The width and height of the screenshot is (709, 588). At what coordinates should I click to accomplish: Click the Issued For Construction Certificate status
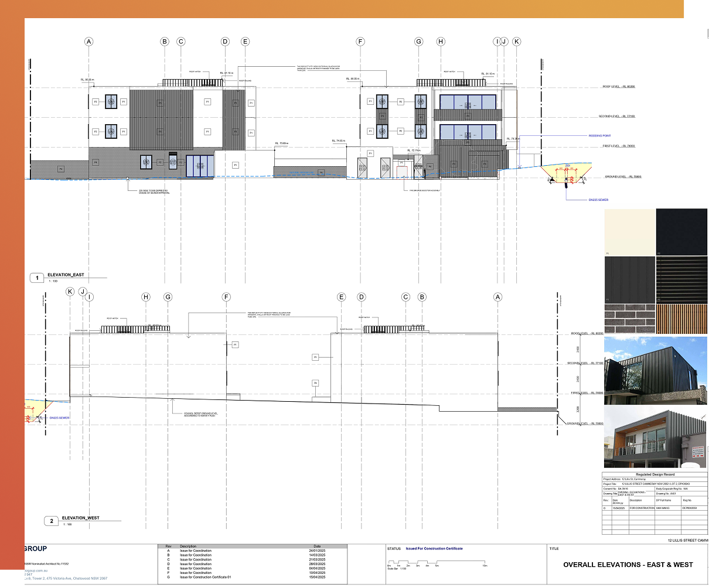pos(434,549)
